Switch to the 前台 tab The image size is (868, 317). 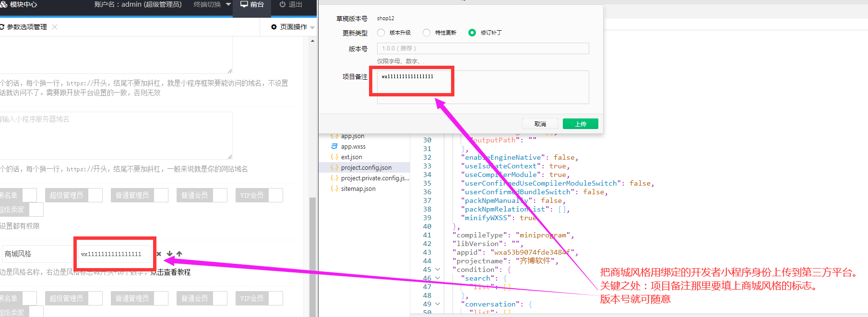tap(252, 4)
